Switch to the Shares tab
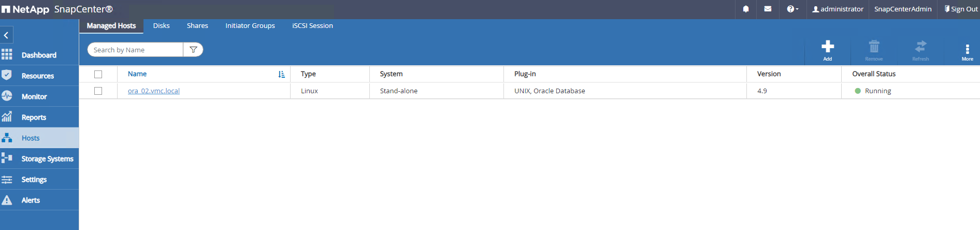 pos(197,25)
